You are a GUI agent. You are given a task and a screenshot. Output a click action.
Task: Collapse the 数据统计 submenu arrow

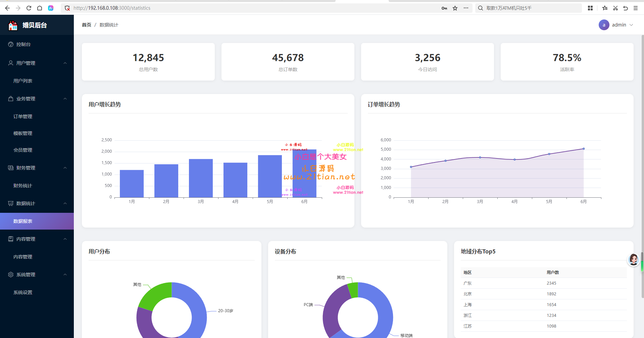pos(65,203)
